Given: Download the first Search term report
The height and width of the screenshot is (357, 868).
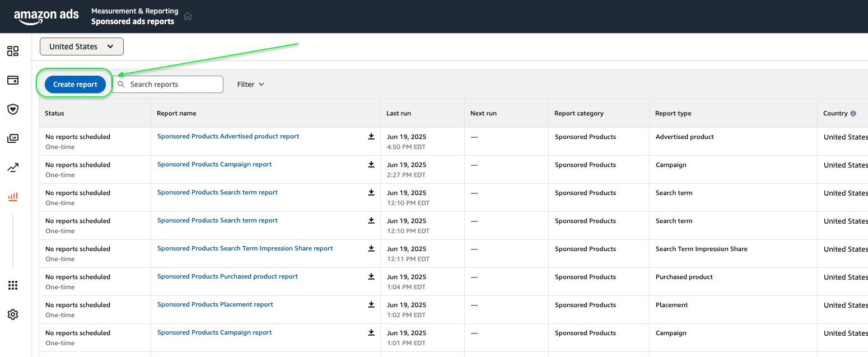Looking at the screenshot, I should point(371,192).
